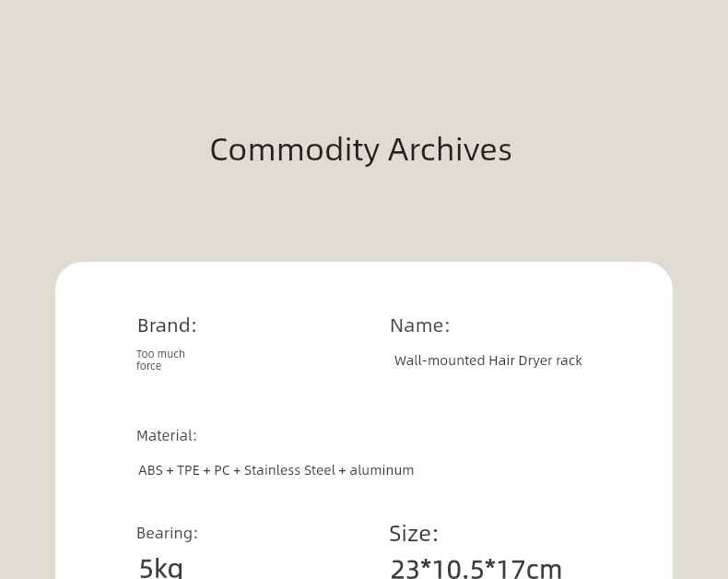Click the Commodity Archives heading

(x=360, y=150)
